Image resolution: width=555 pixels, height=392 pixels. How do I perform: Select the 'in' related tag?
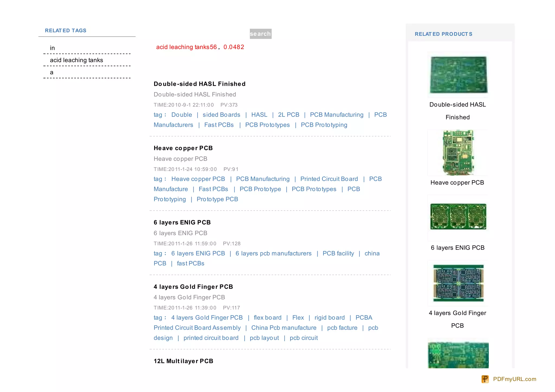52,48
